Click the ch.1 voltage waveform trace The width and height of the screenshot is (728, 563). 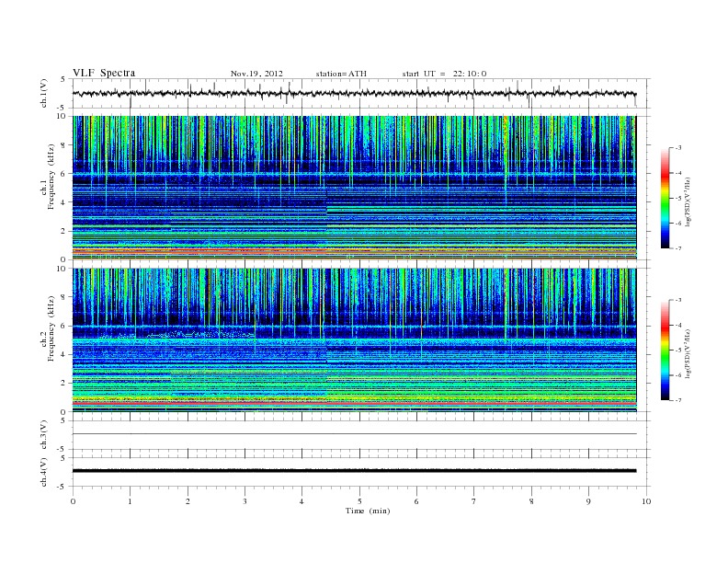pos(354,94)
